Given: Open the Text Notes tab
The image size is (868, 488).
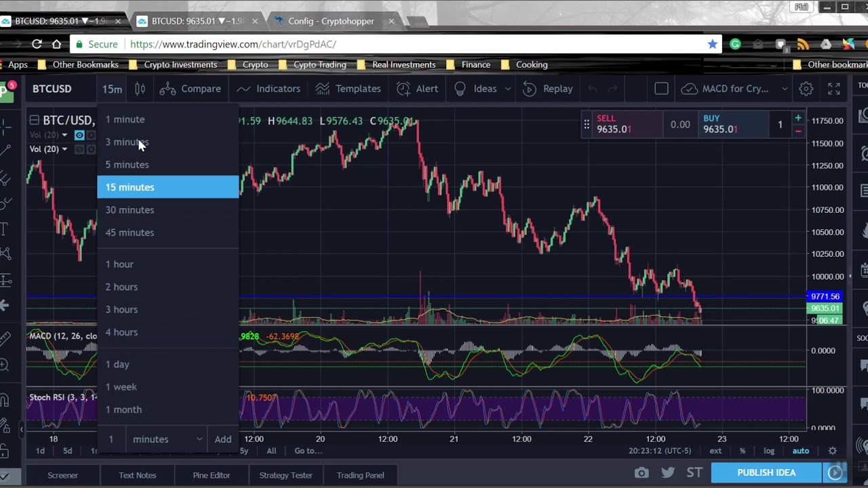Looking at the screenshot, I should point(138,475).
